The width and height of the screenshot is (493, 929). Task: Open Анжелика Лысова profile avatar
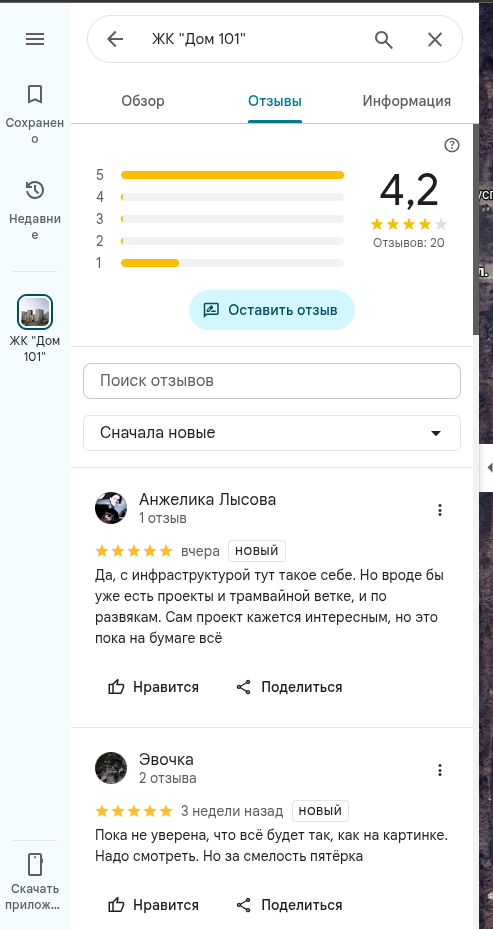(x=111, y=508)
